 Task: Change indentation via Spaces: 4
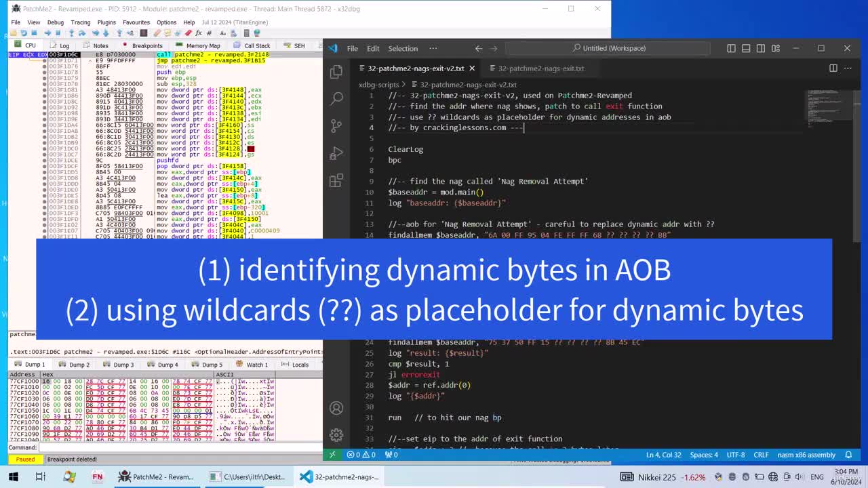coord(704,455)
